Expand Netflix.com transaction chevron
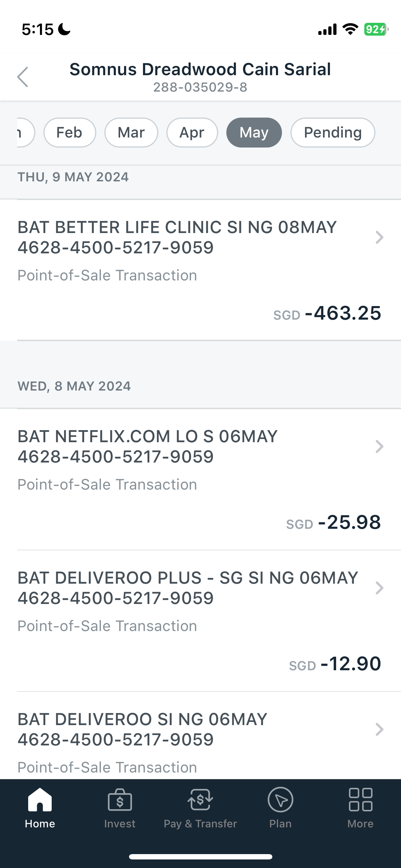 (x=379, y=446)
